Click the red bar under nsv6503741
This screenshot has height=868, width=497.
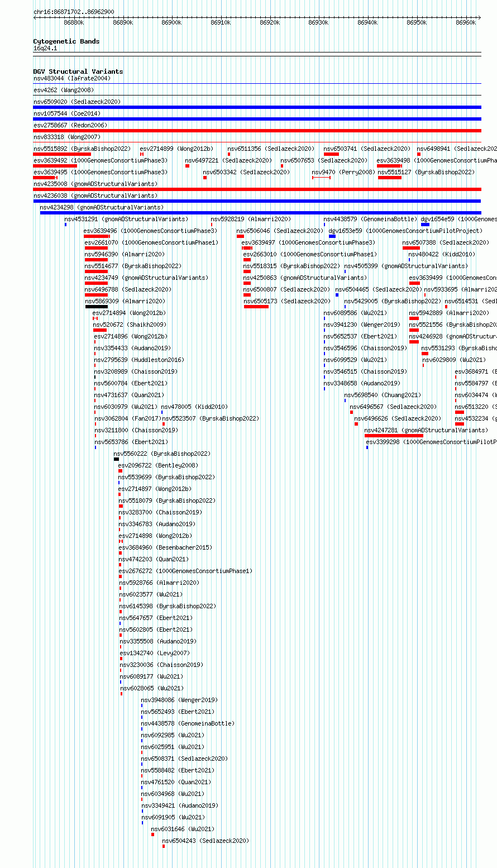tap(331, 154)
